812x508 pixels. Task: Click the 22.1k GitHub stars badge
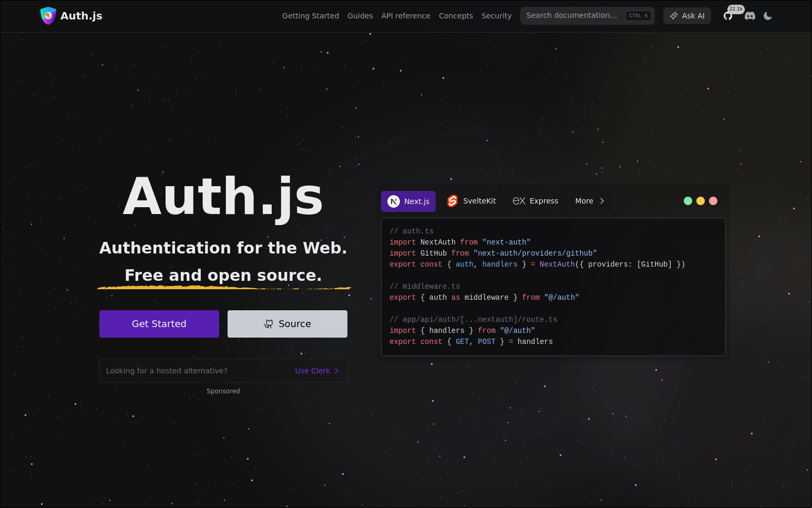coord(735,9)
